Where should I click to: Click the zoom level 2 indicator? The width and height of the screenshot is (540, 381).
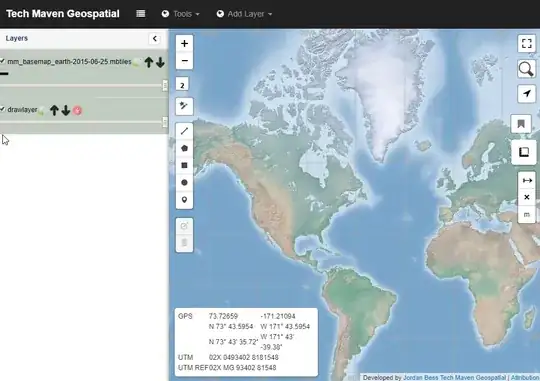pyautogui.click(x=182, y=85)
